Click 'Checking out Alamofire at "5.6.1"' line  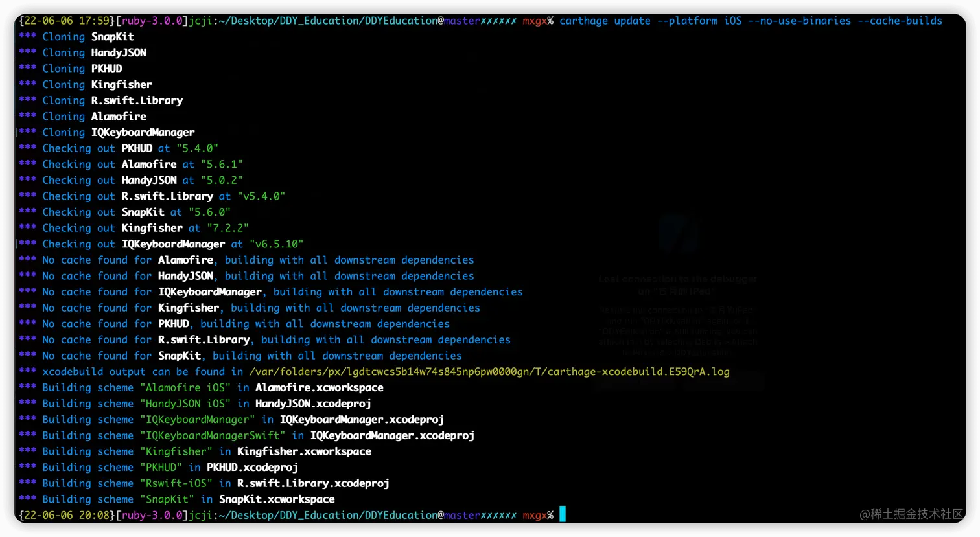tap(131, 164)
